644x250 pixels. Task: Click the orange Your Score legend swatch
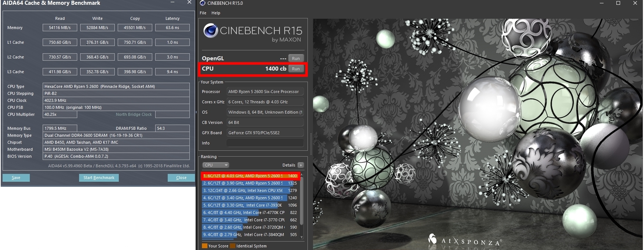(204, 246)
